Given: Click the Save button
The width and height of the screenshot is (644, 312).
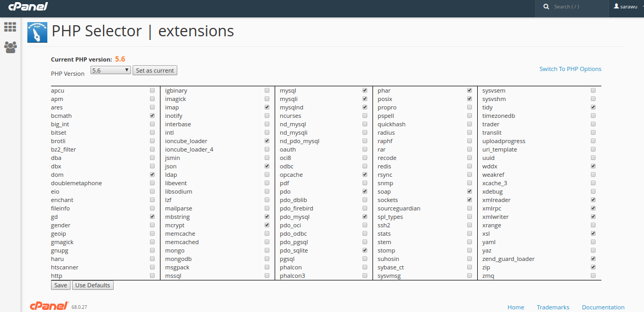Looking at the screenshot, I should 61,285.
